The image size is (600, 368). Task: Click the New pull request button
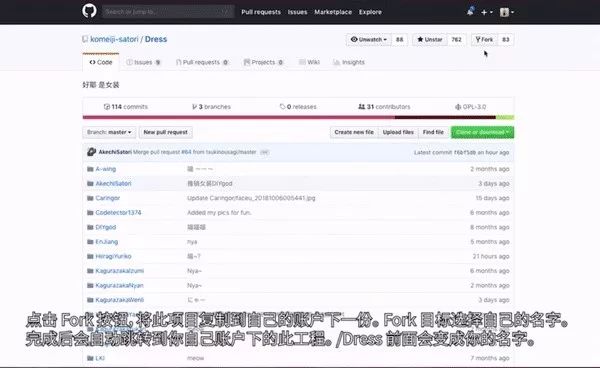pyautogui.click(x=166, y=132)
